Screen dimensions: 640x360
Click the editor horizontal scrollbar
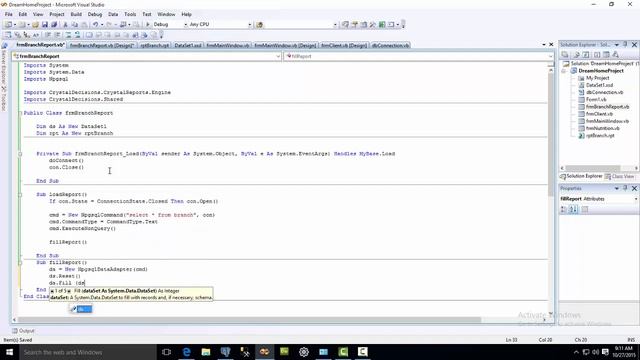(249, 320)
